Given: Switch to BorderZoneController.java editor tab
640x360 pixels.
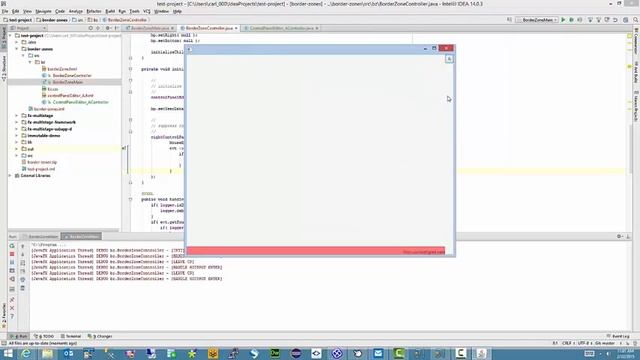Looking at the screenshot, I should click(209, 28).
